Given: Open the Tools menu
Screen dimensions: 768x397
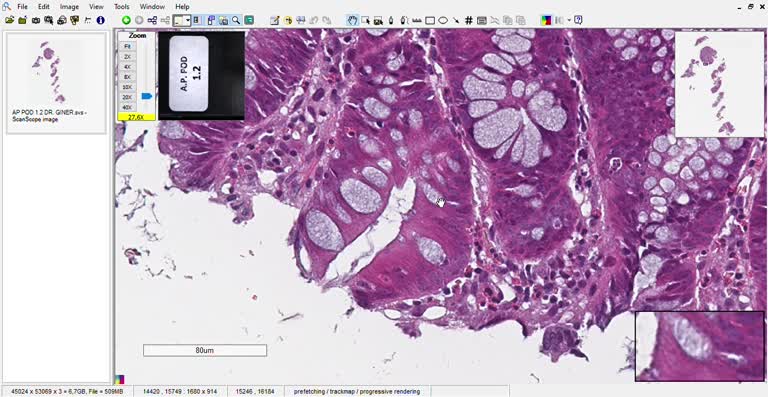Looking at the screenshot, I should tap(122, 7).
